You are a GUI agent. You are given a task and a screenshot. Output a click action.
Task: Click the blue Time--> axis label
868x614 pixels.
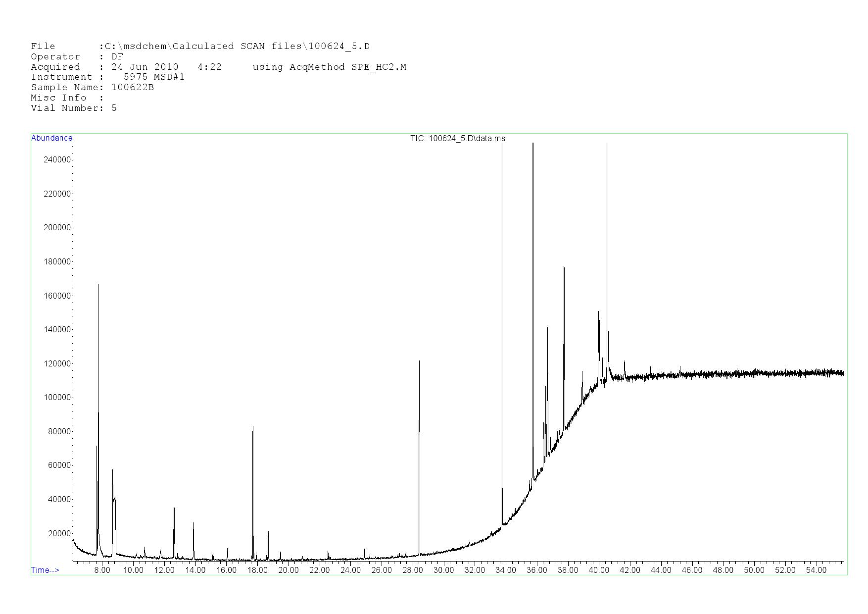click(x=45, y=570)
